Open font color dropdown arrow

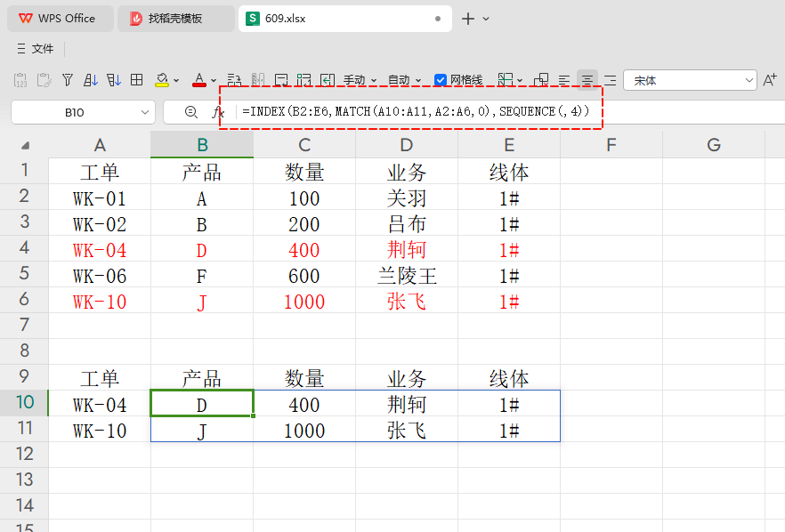pyautogui.click(x=214, y=80)
